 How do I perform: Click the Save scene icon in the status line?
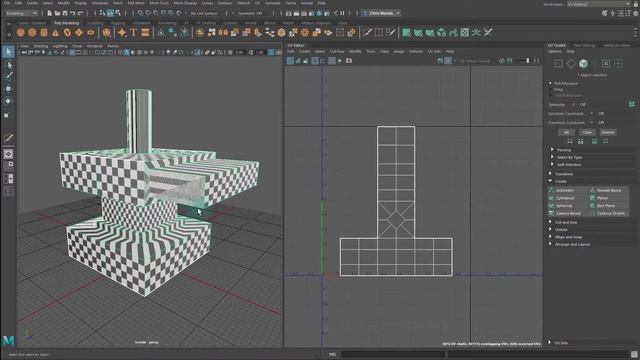click(x=65, y=13)
